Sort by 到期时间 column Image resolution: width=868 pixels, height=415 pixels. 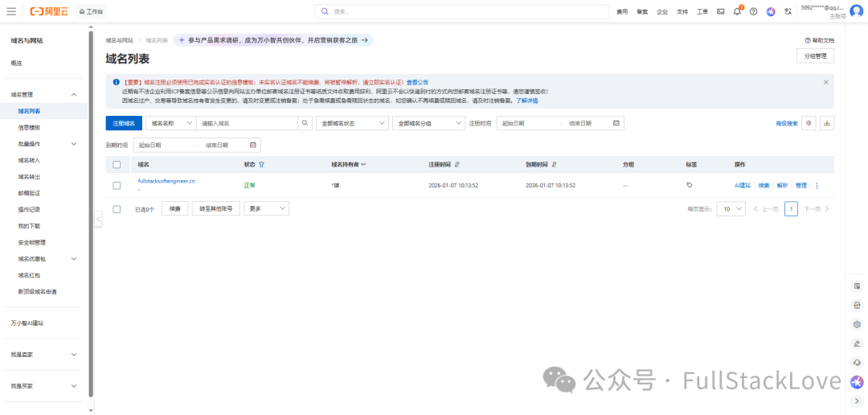554,165
